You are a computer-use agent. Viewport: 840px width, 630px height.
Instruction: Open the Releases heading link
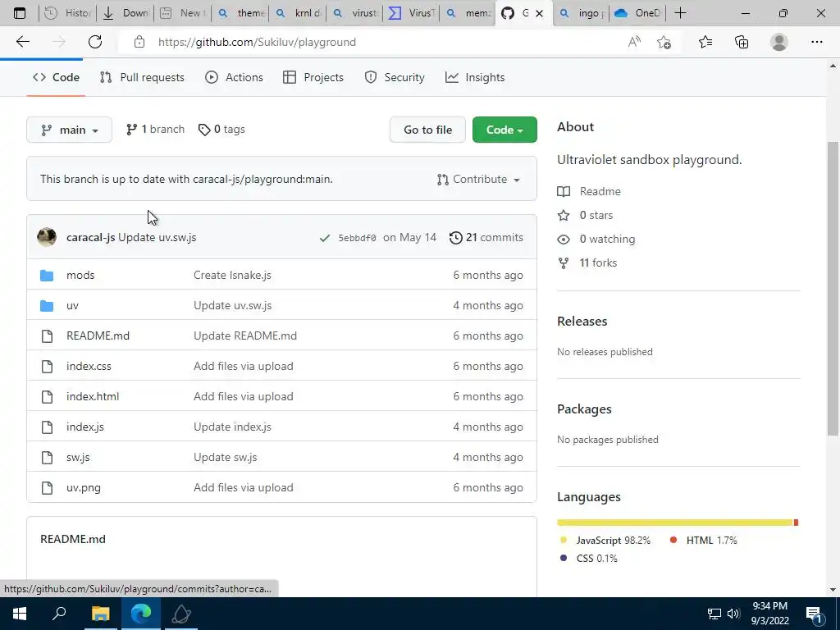click(582, 321)
